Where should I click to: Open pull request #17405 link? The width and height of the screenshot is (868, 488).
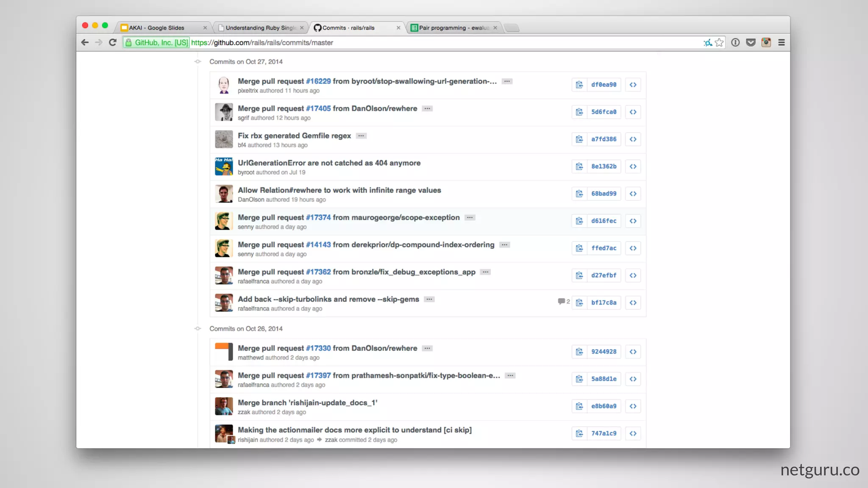click(318, 108)
